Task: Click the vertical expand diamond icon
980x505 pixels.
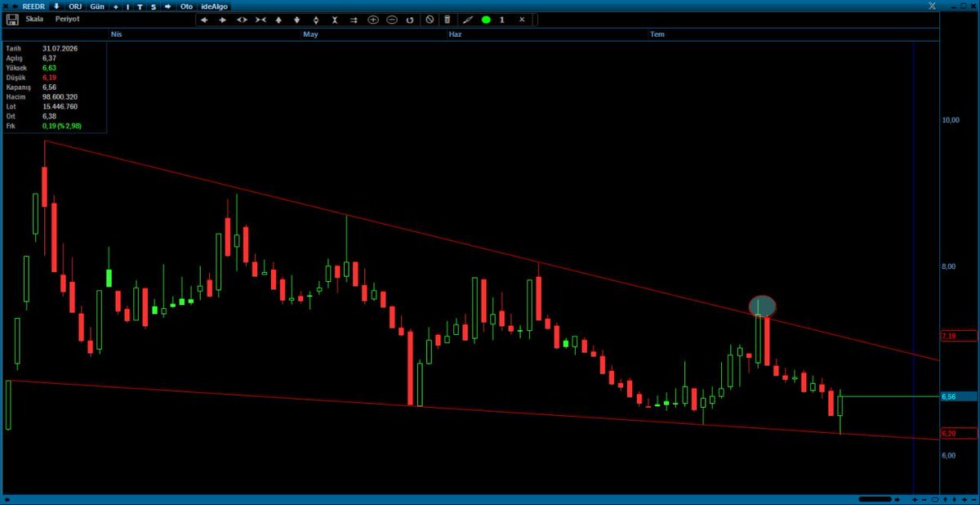Action: pyautogui.click(x=315, y=19)
